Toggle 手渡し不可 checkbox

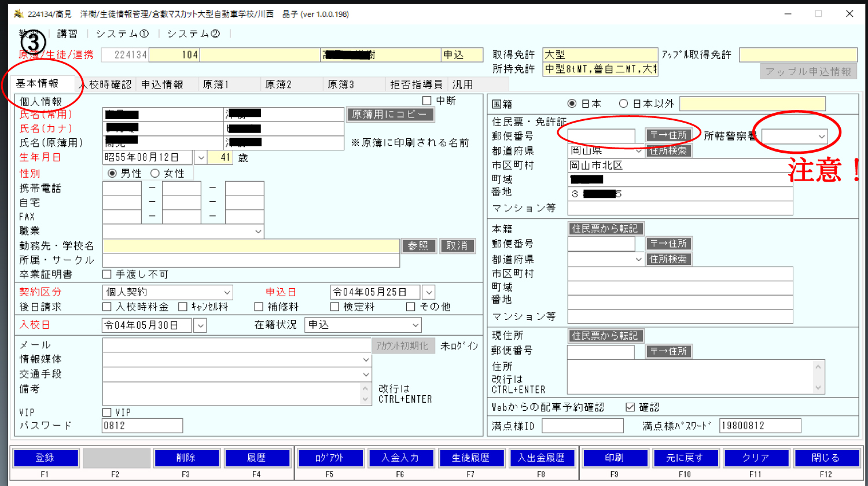pyautogui.click(x=107, y=274)
